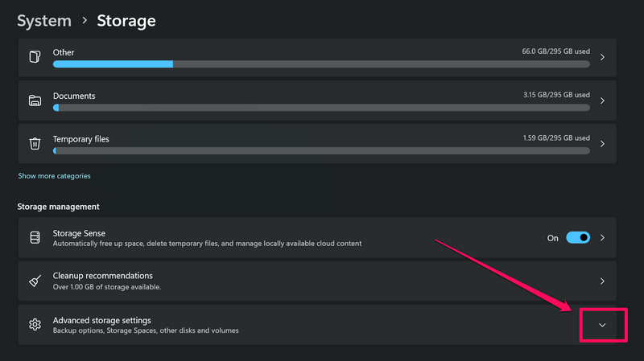The width and height of the screenshot is (644, 361).
Task: Click the Documents 3.15 GB usage text
Action: coord(556,95)
